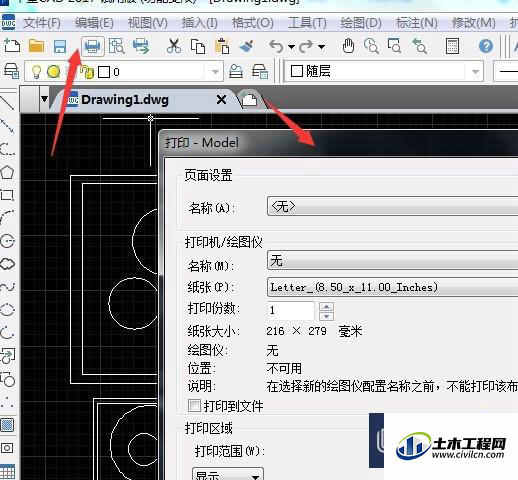Copy selection with the Copy icon

(198, 46)
